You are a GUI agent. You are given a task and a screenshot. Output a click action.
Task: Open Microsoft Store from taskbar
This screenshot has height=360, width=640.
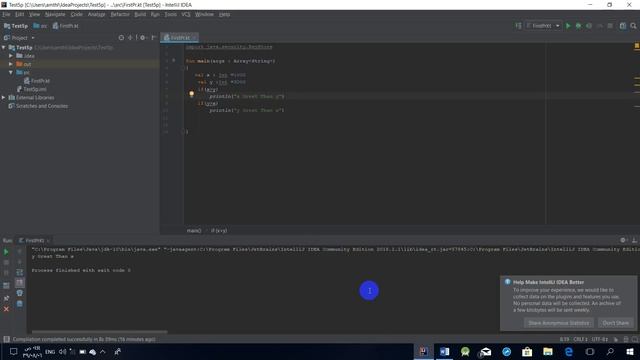tap(527, 351)
